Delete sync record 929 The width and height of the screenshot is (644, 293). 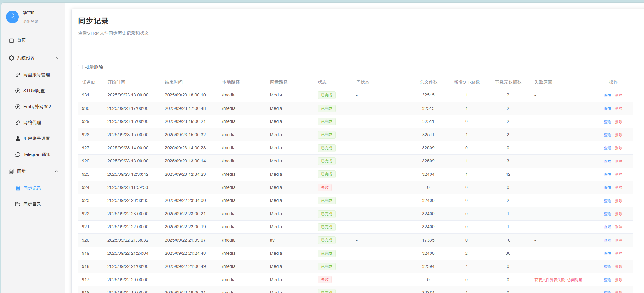click(x=619, y=122)
